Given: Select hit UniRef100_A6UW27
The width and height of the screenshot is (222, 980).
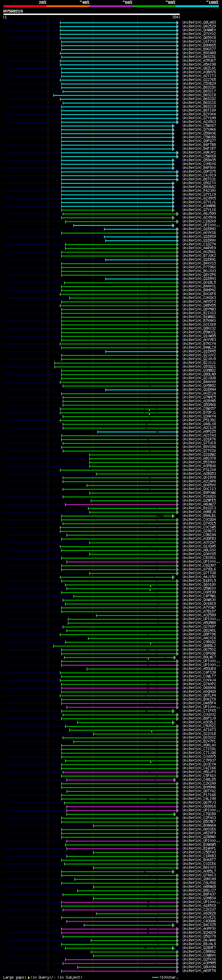Looking at the screenshot, I should (x=199, y=504).
